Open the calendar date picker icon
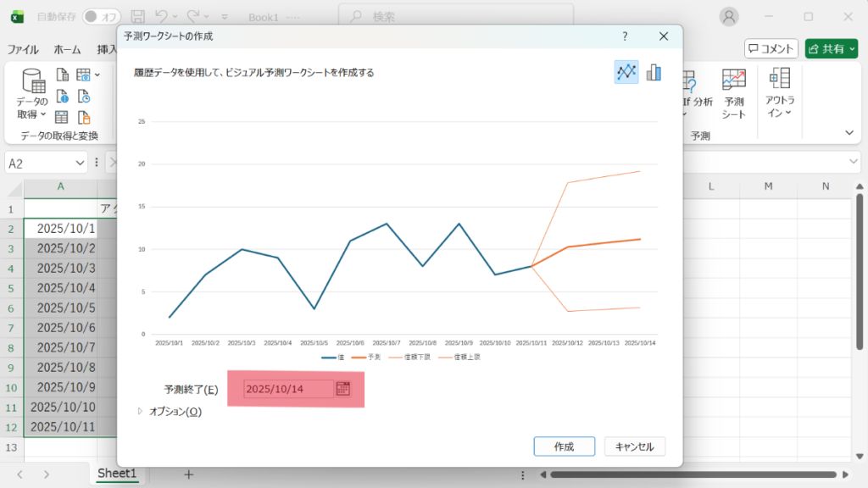Screen dimensions: 868x488 342,389
